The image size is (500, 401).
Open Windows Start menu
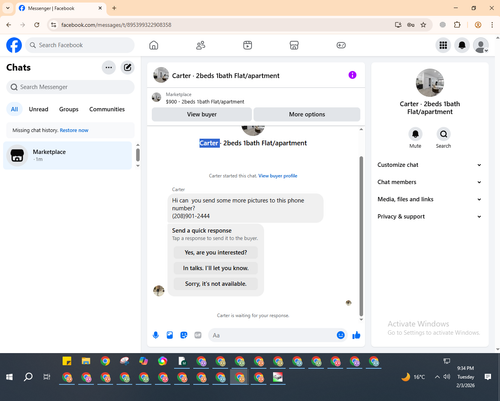(9, 377)
